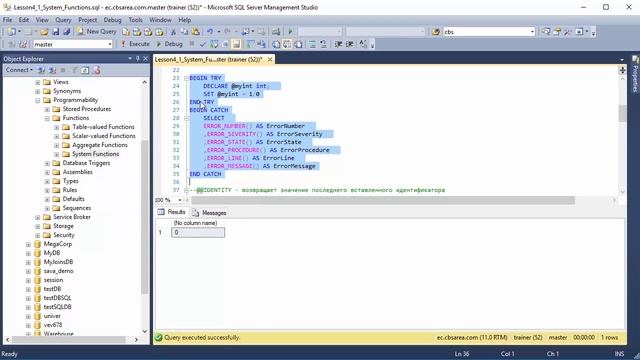Display the Estimated Execution Plan
The image size is (640, 360).
(214, 44)
